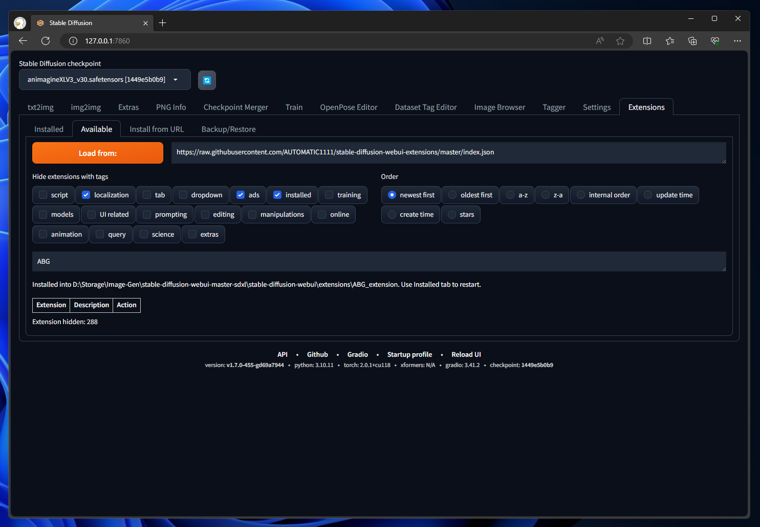Toggle the tab tag checkbox
760x527 pixels.
point(147,195)
